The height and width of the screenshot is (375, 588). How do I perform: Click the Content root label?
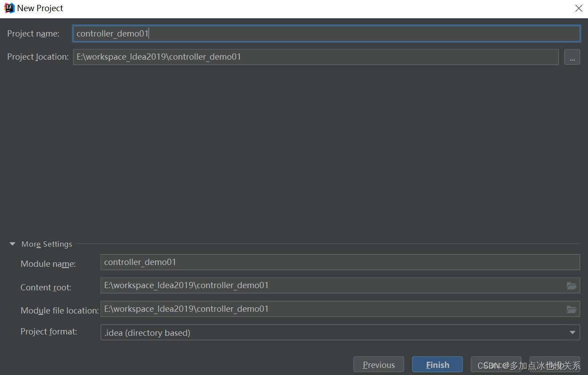click(x=46, y=288)
